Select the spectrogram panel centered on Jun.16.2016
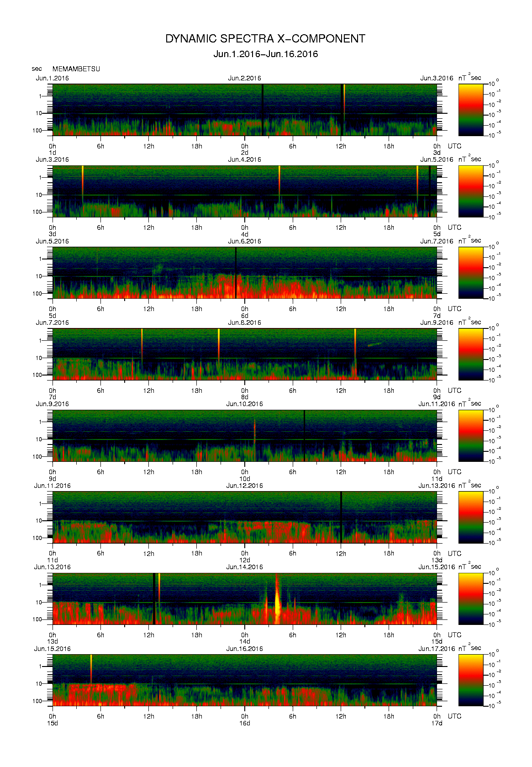The image size is (532, 767). click(x=245, y=680)
